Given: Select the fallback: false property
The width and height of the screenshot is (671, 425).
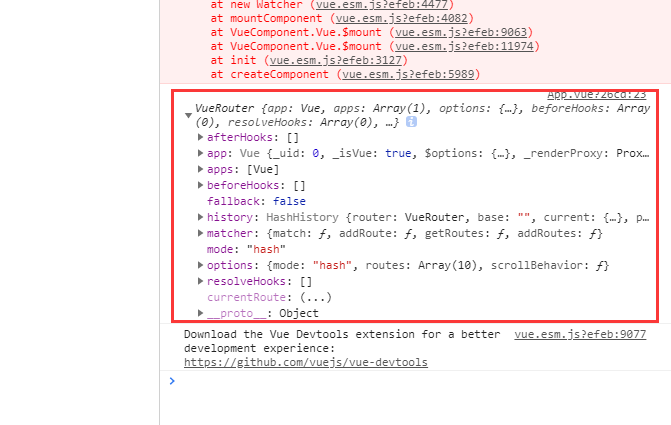Looking at the screenshot, I should pyautogui.click(x=256, y=201).
